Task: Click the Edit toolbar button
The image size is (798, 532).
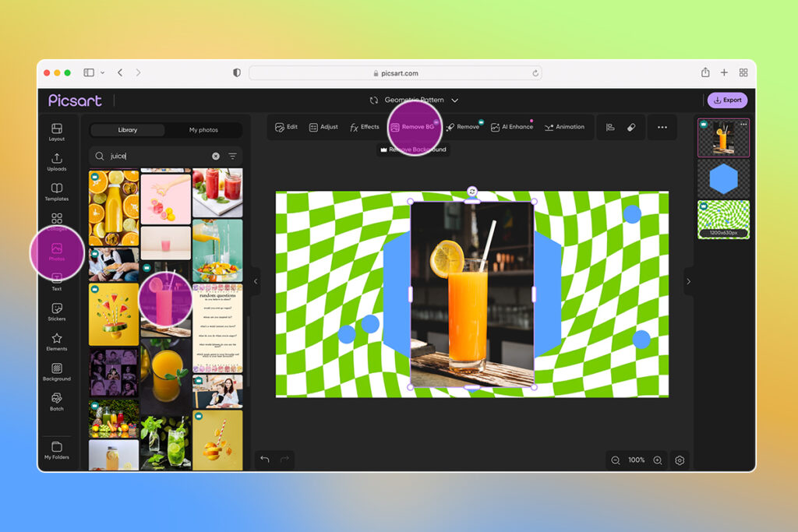Action: 286,126
